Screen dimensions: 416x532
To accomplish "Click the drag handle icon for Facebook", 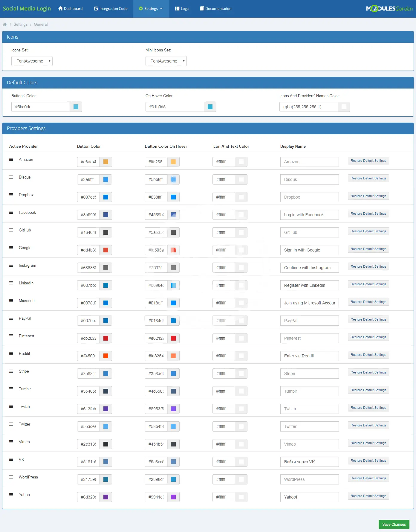I will tap(11, 212).
